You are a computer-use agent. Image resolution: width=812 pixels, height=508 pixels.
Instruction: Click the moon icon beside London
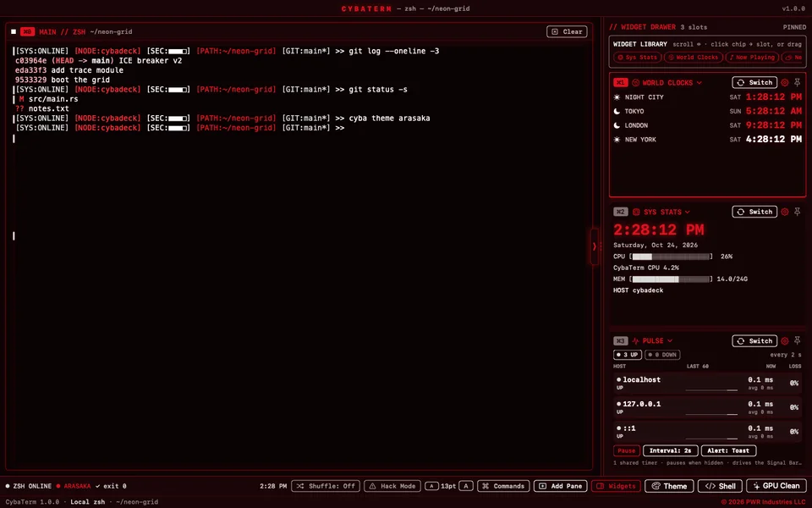click(x=617, y=125)
